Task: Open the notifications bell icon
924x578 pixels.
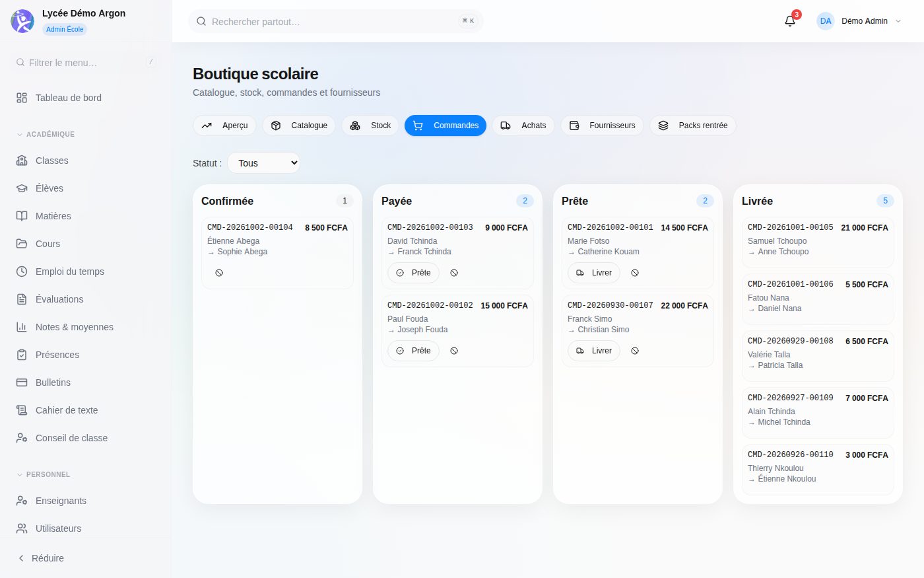Action: click(789, 21)
